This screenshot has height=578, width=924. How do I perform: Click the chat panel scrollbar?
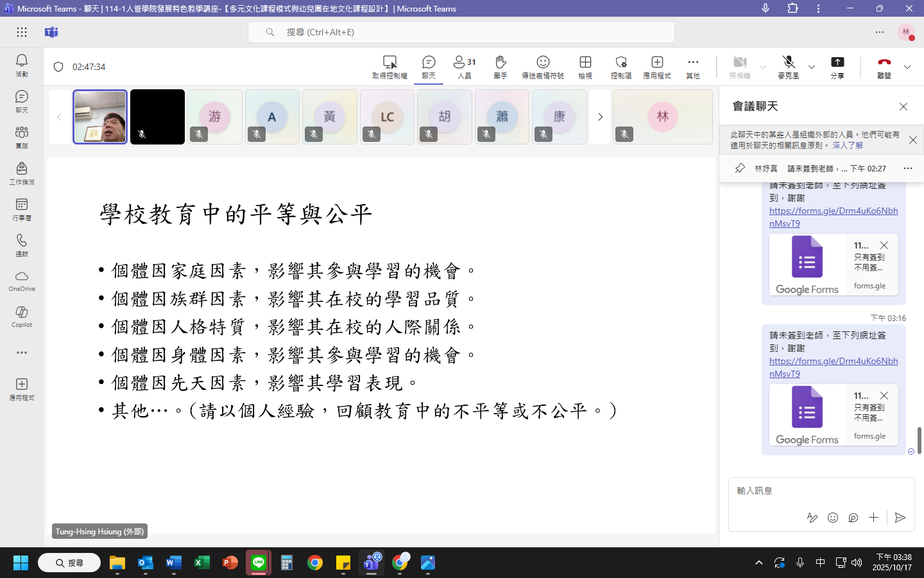(920, 440)
